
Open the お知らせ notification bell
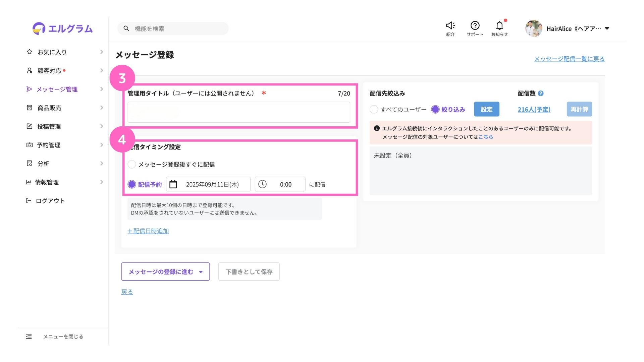[499, 25]
